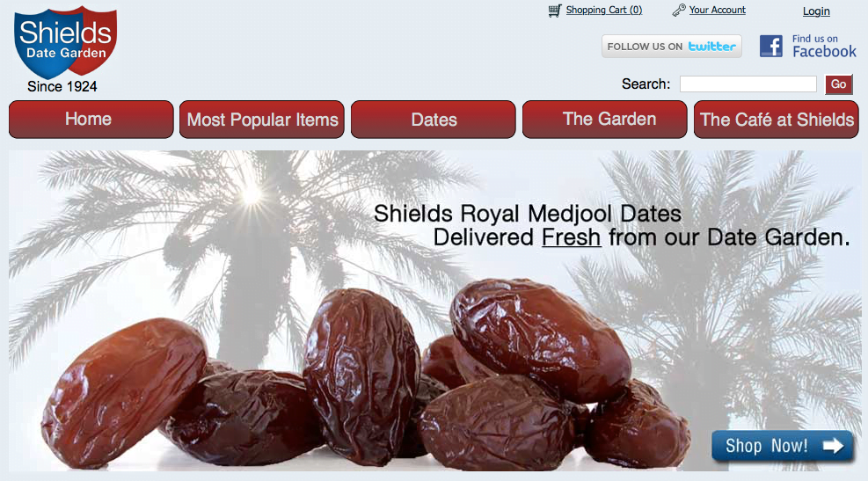Click the Follow Us on Twitter badge
This screenshot has width=868, height=481.
tap(672, 47)
